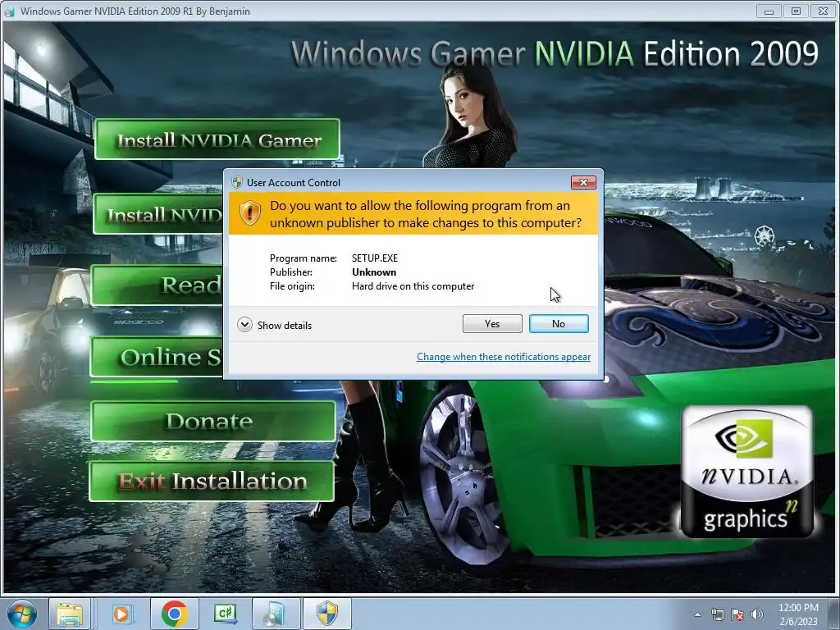
Task: Expand Show details chevron
Action: coord(244,325)
